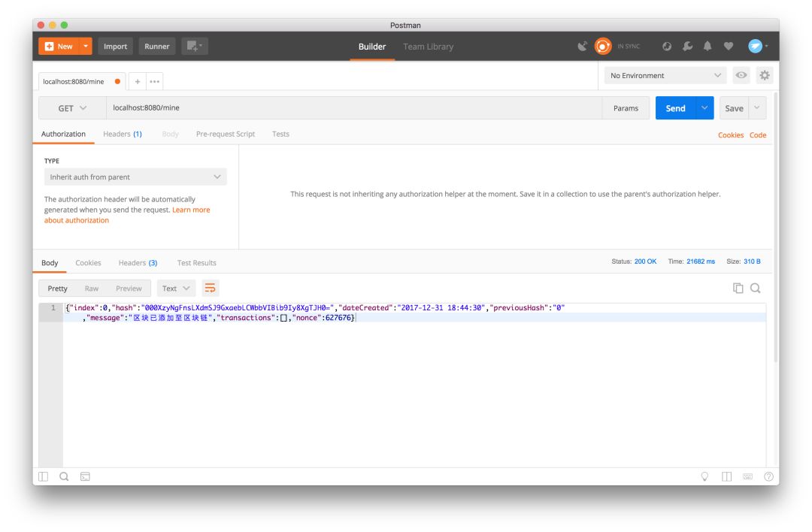The image size is (812, 532).
Task: Click Learn more about authorization link
Action: pyautogui.click(x=127, y=215)
